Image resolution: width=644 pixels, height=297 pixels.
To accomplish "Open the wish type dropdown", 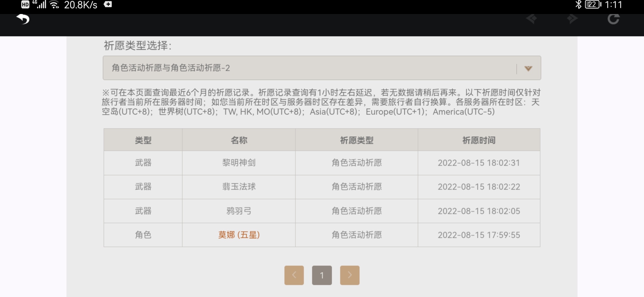I will [322, 68].
